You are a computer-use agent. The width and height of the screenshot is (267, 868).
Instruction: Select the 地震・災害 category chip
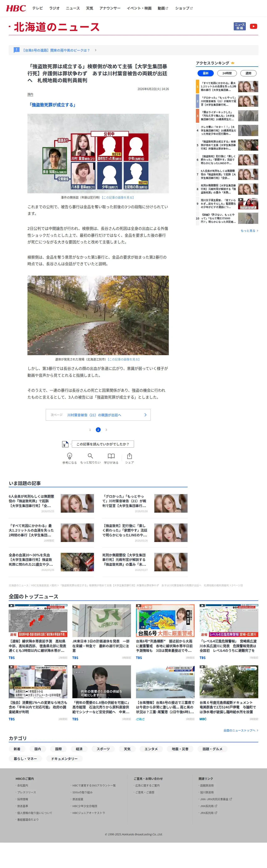180,749
